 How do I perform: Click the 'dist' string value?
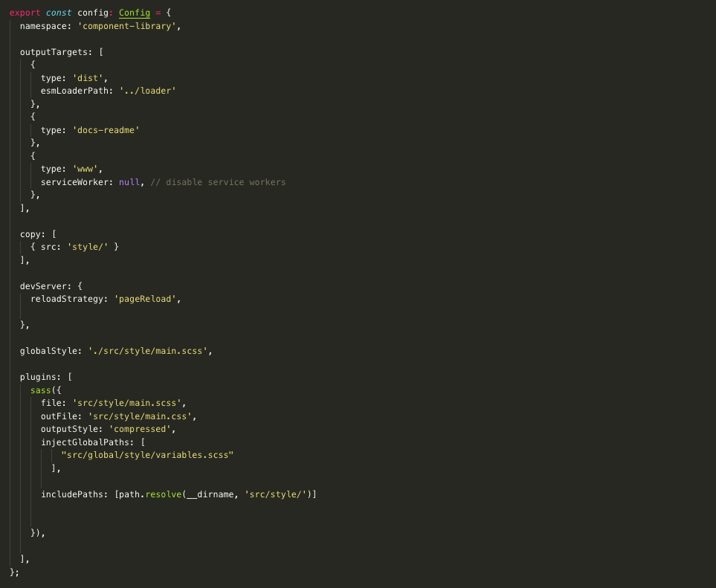click(x=87, y=78)
